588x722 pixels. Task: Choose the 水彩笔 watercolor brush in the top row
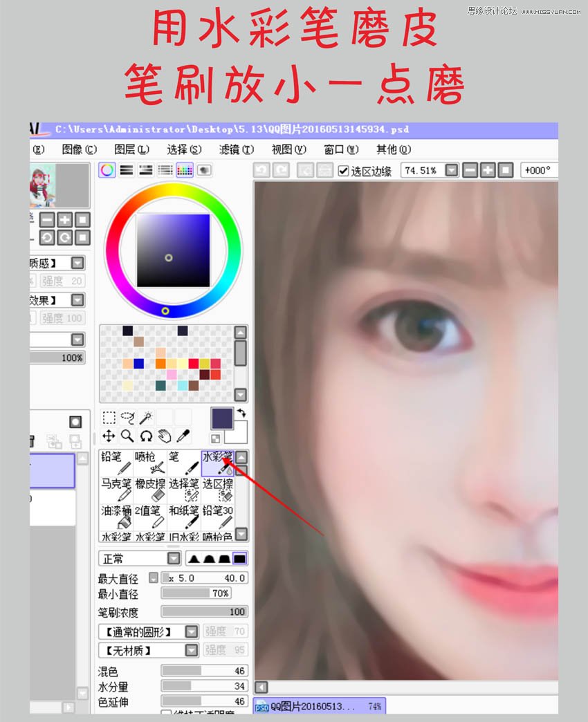point(218,463)
